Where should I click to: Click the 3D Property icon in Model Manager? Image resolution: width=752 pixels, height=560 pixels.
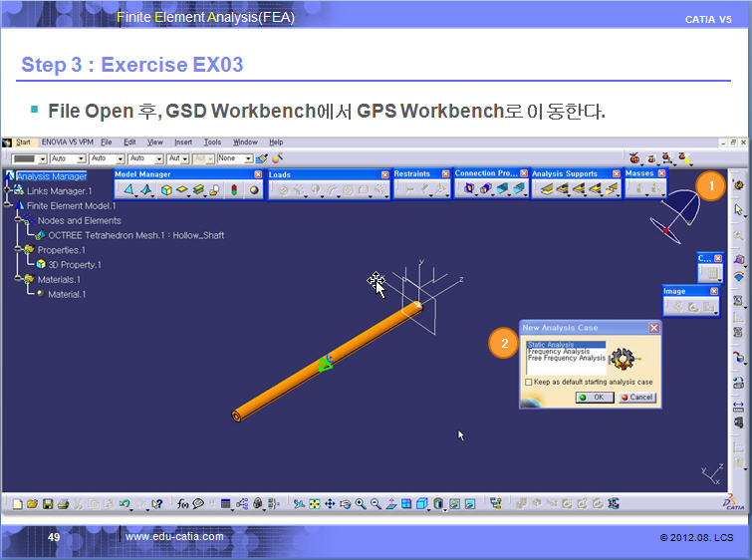166,189
